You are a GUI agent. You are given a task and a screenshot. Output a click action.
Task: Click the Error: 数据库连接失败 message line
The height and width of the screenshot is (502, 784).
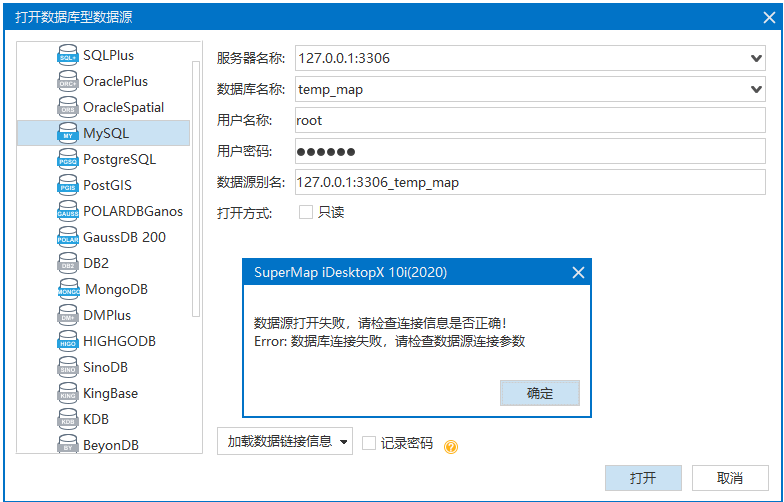coord(390,342)
